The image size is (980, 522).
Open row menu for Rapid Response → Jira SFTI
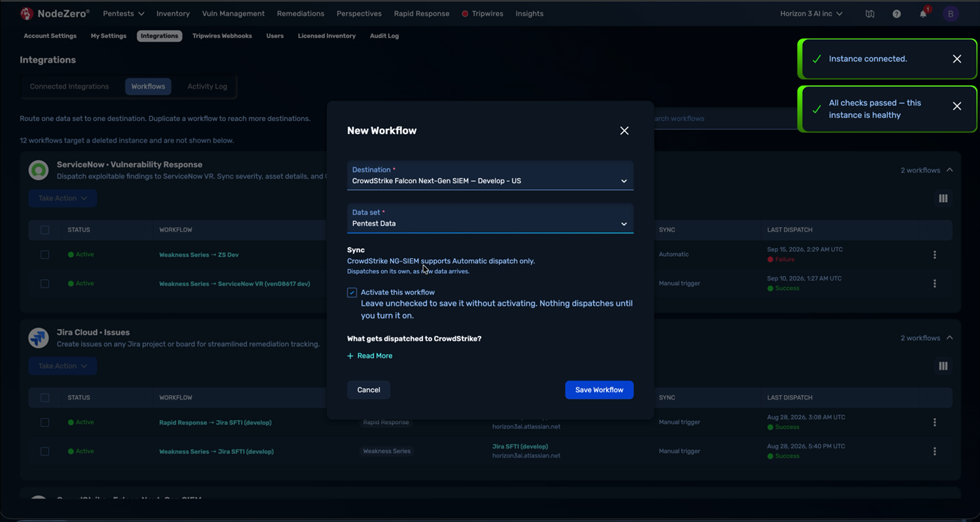pyautogui.click(x=934, y=423)
